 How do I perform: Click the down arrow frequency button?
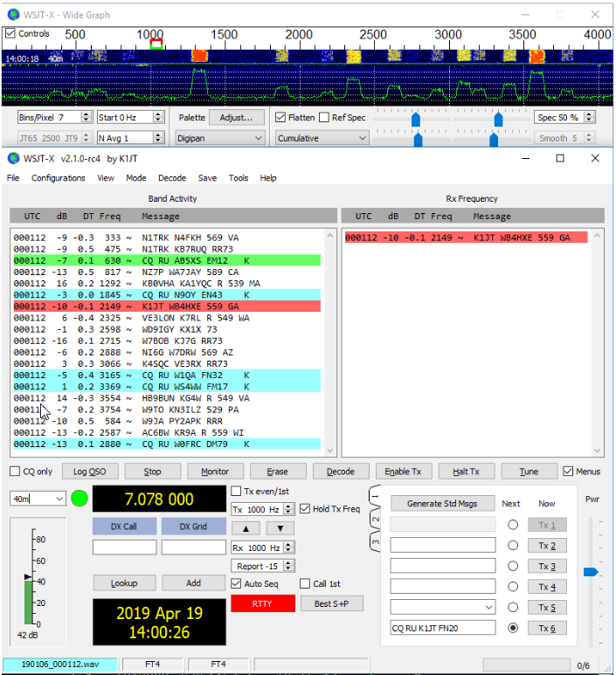click(x=280, y=528)
